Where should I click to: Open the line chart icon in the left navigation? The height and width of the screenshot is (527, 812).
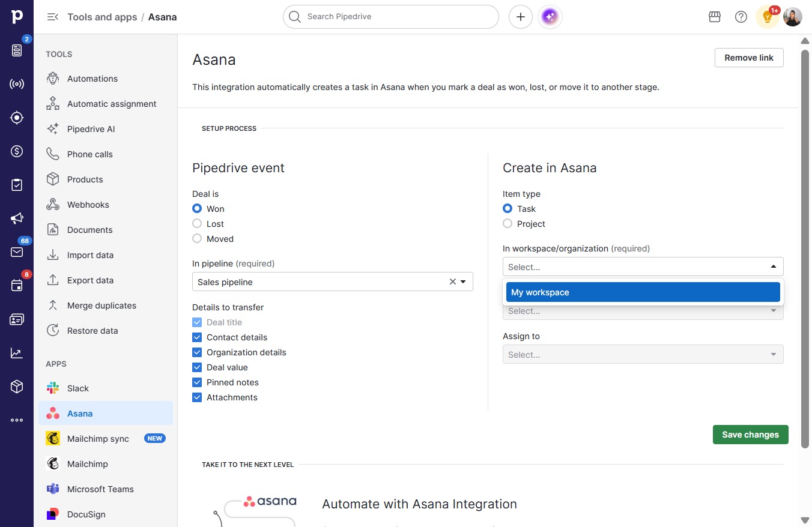[x=17, y=353]
